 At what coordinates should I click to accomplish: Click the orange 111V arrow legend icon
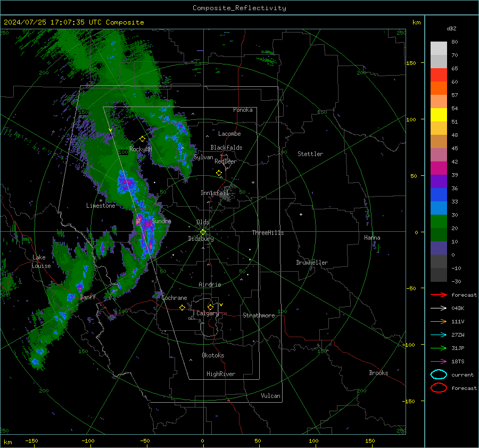coord(439,321)
